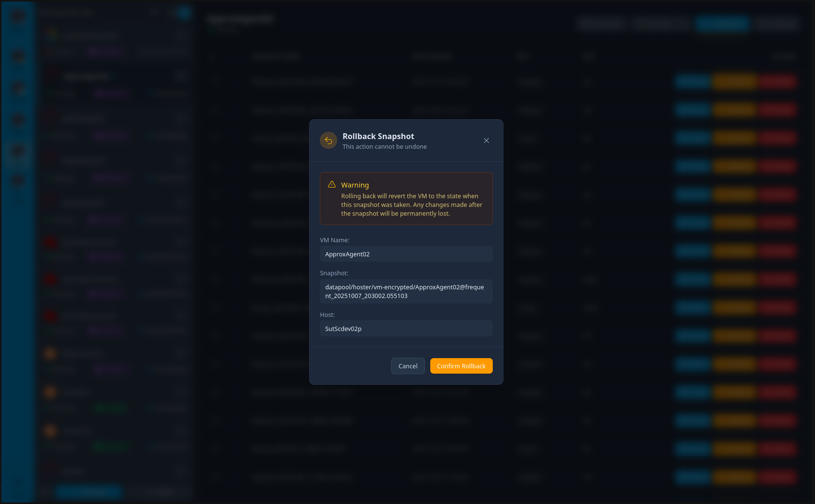Check the checkbox on the first table row
Viewport: 815px width, 504px height.
[215, 81]
